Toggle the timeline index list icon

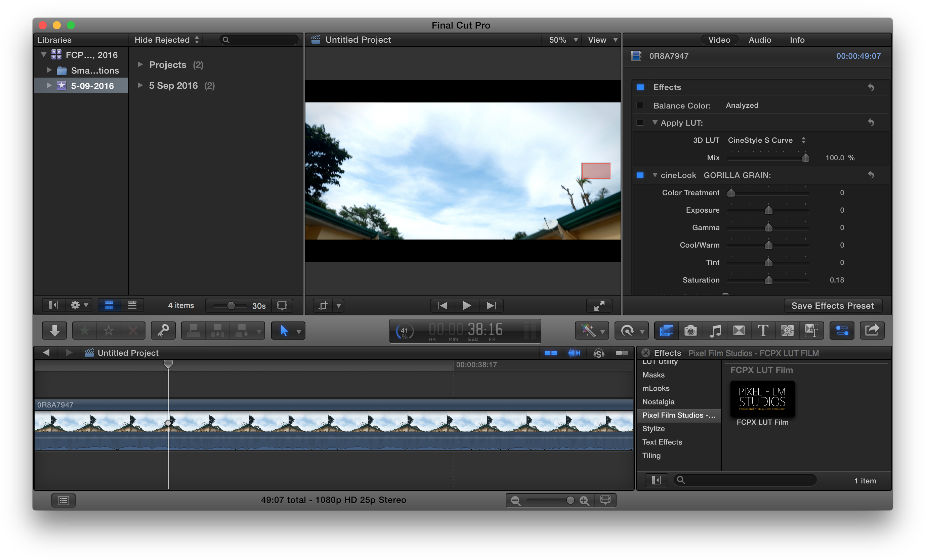click(x=63, y=500)
